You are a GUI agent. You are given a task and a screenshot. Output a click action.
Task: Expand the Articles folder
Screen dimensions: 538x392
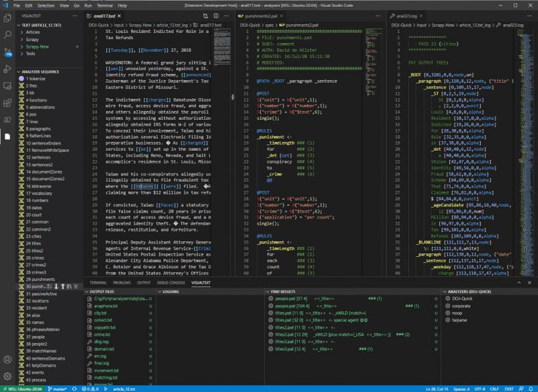coord(33,32)
